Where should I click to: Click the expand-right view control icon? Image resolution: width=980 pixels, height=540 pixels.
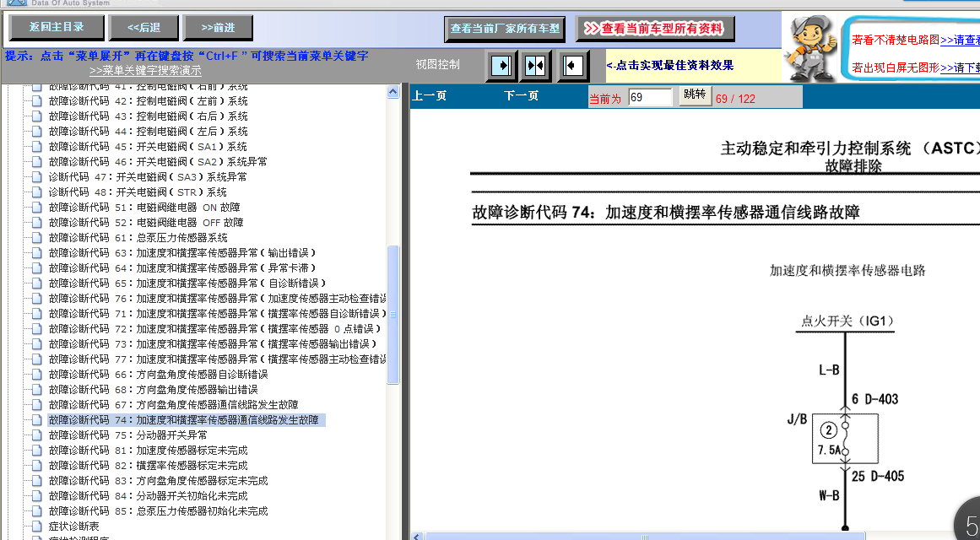pyautogui.click(x=501, y=66)
